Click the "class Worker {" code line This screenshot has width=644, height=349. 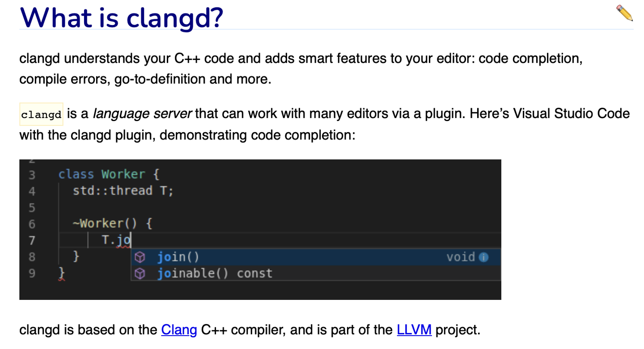tap(109, 174)
